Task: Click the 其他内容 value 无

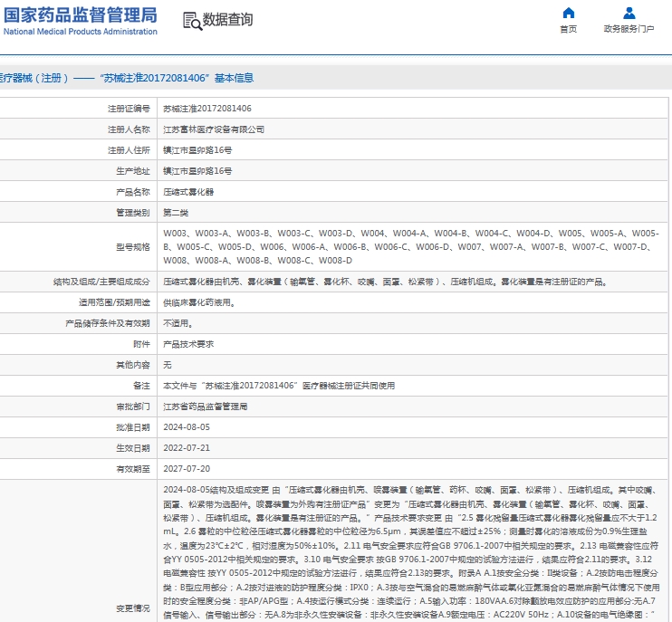Action: click(x=168, y=365)
